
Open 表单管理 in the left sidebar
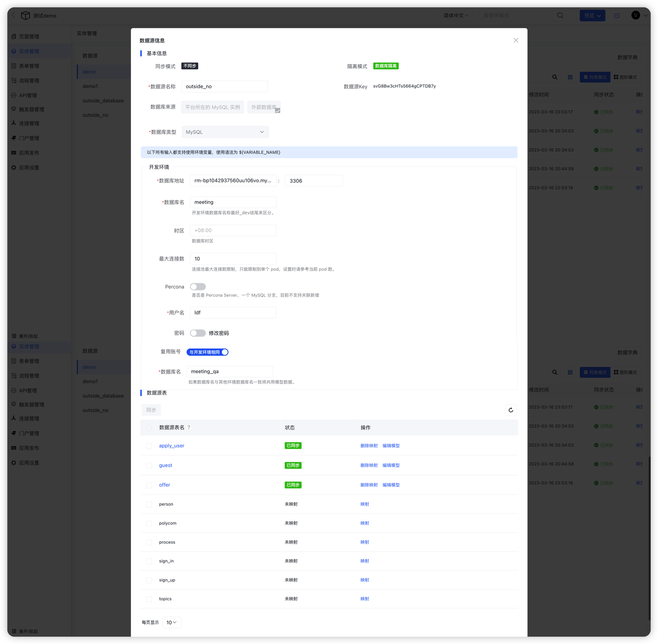click(x=29, y=66)
